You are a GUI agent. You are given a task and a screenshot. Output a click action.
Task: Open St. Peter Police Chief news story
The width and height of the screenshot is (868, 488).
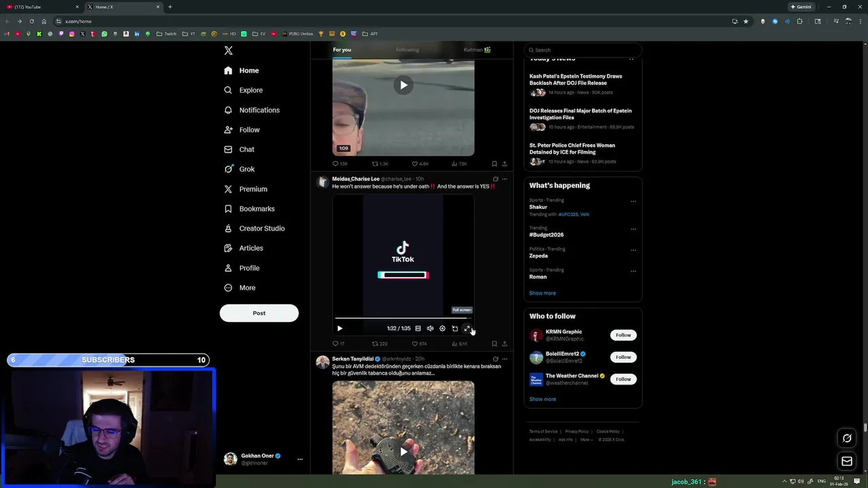pyautogui.click(x=572, y=148)
